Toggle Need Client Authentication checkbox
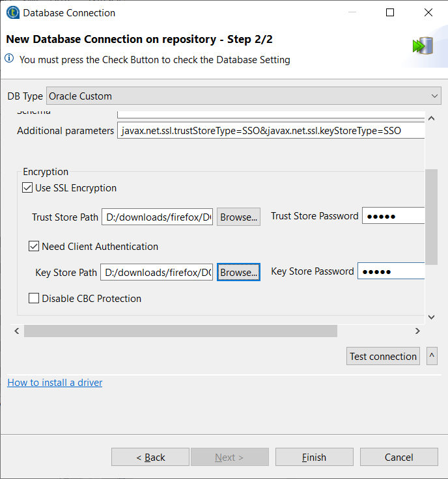Screen dimensions: 448x479 34,247
